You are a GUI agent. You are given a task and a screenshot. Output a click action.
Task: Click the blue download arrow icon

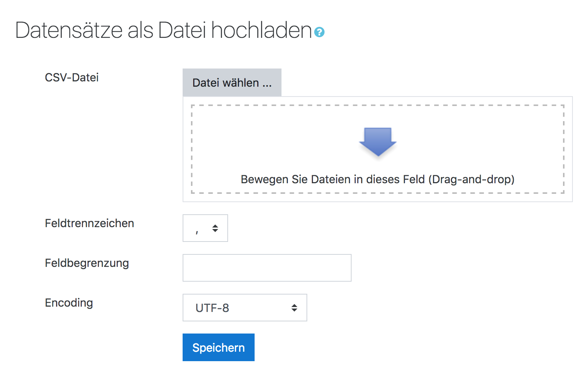click(x=378, y=142)
